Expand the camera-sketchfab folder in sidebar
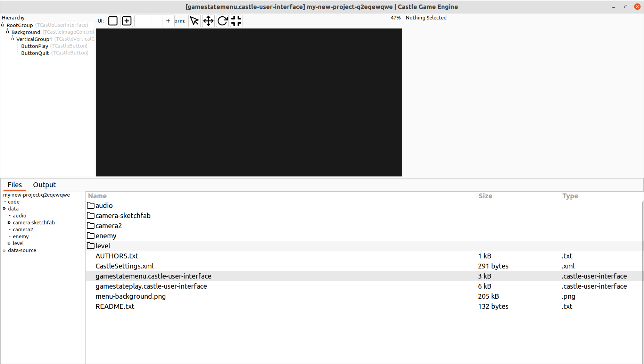 pyautogui.click(x=9, y=223)
